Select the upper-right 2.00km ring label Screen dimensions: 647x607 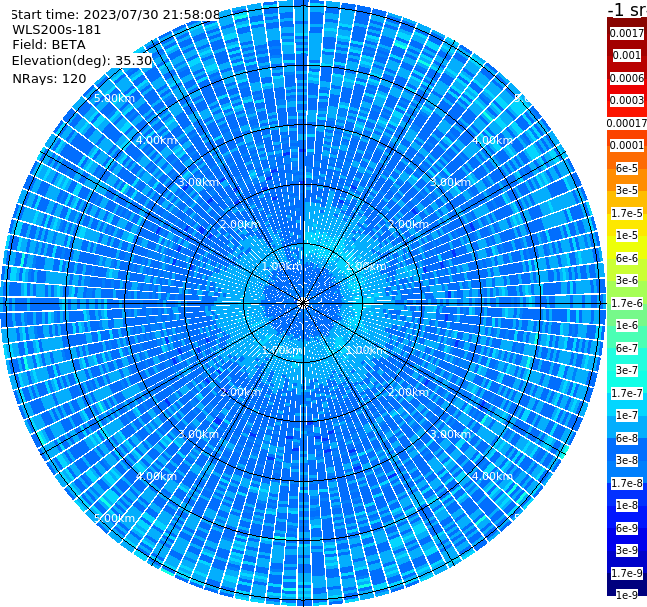pyautogui.click(x=408, y=224)
